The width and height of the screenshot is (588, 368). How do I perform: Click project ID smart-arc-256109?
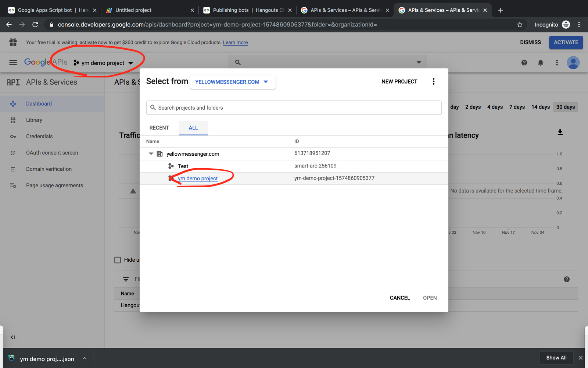pos(315,166)
